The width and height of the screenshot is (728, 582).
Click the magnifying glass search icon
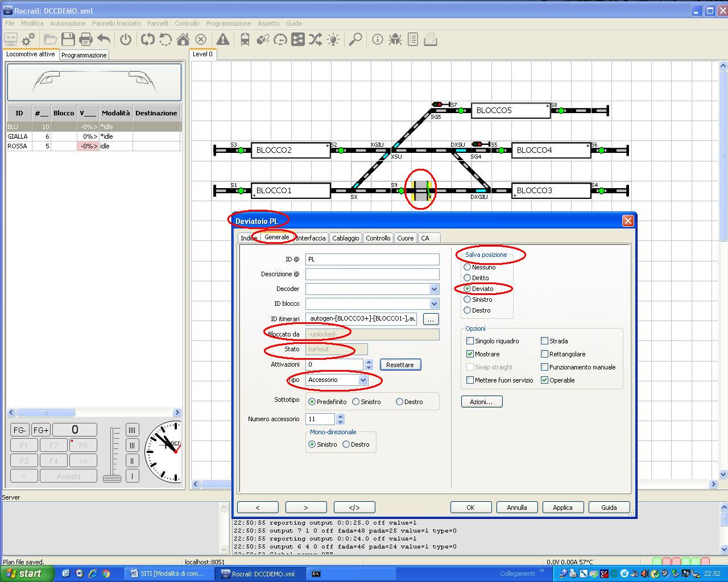click(355, 39)
